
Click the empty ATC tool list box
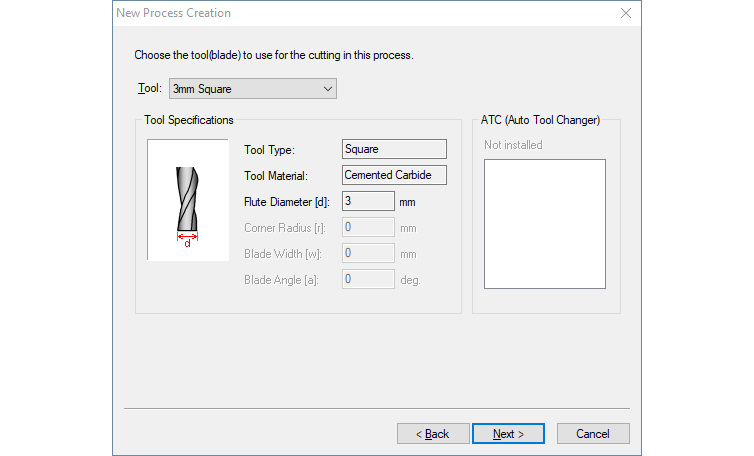pyautogui.click(x=545, y=224)
